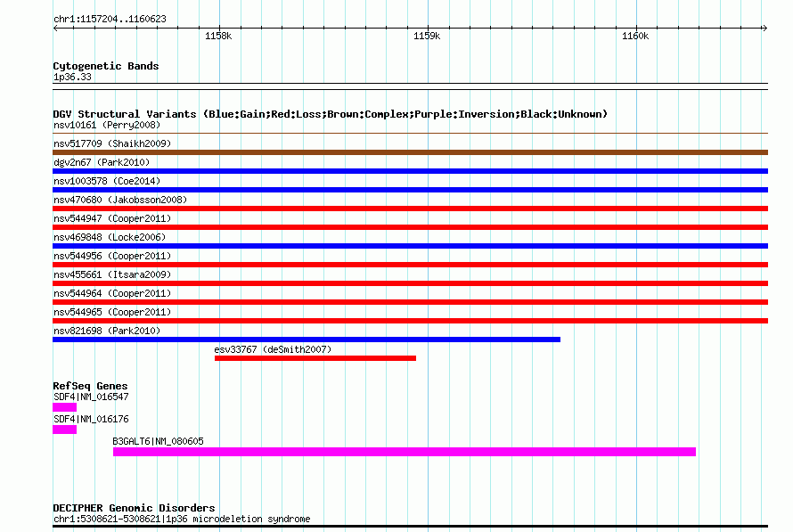Click the nsv10161 (Perry2008) label
Screen dimensions: 793x532
pos(107,125)
